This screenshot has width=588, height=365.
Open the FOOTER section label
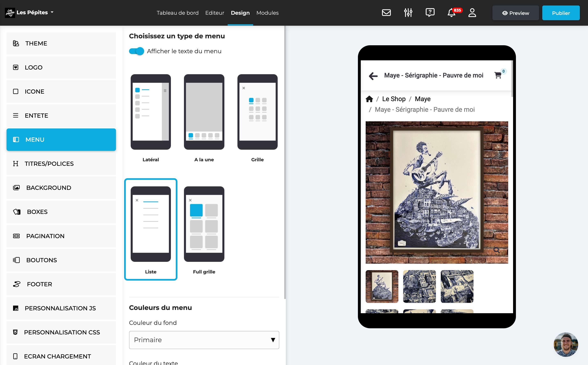(39, 284)
